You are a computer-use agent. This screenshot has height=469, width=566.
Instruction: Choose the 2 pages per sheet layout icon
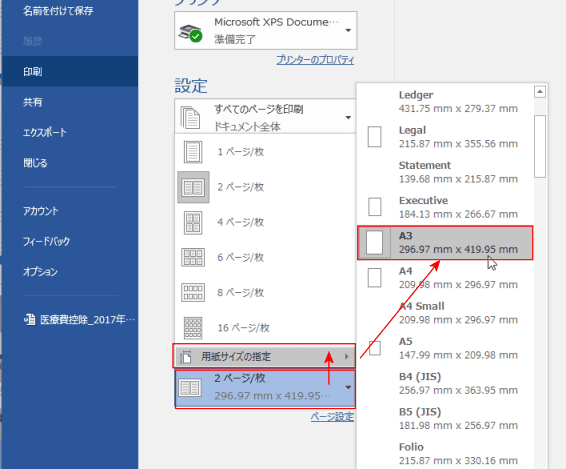tap(193, 187)
